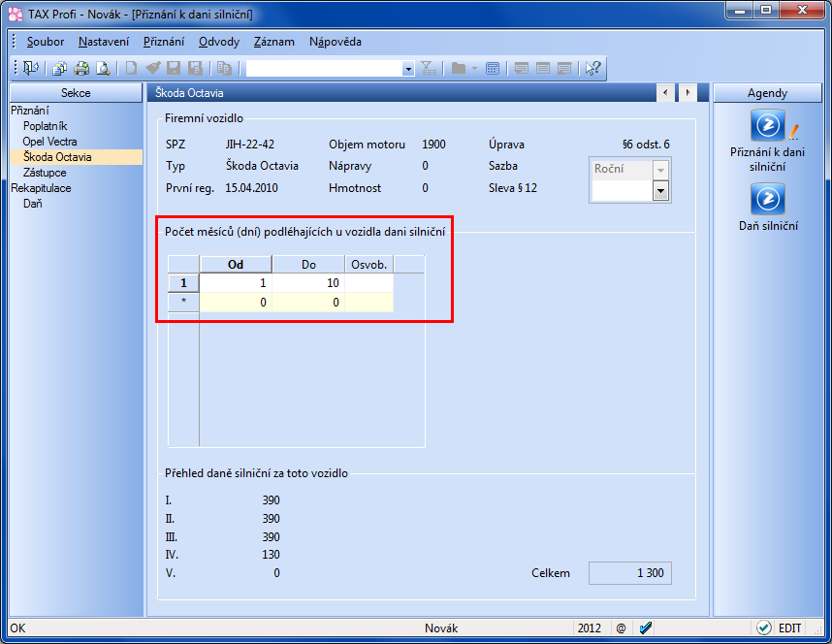This screenshot has width=832, height=644.
Task: Open the Soubor menu
Action: 46,42
